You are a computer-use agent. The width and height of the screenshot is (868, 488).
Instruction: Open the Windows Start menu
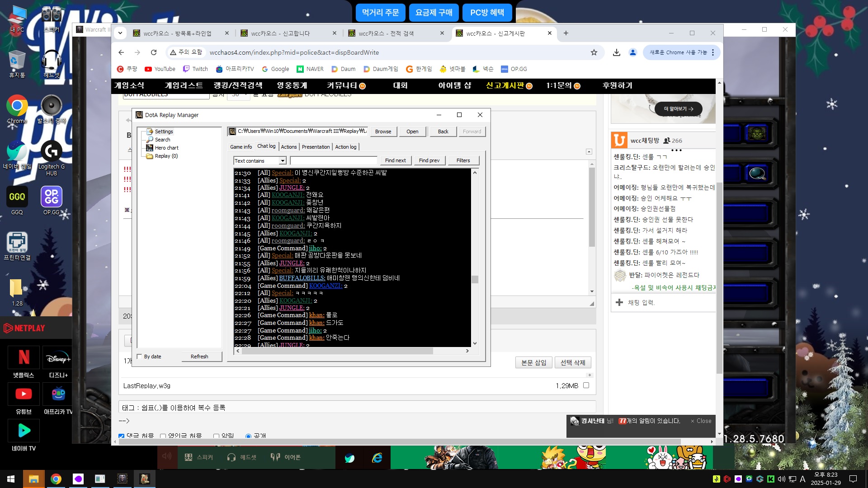point(11,479)
